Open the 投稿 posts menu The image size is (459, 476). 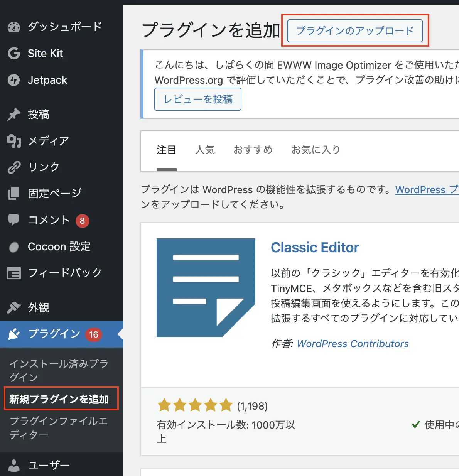point(62,114)
